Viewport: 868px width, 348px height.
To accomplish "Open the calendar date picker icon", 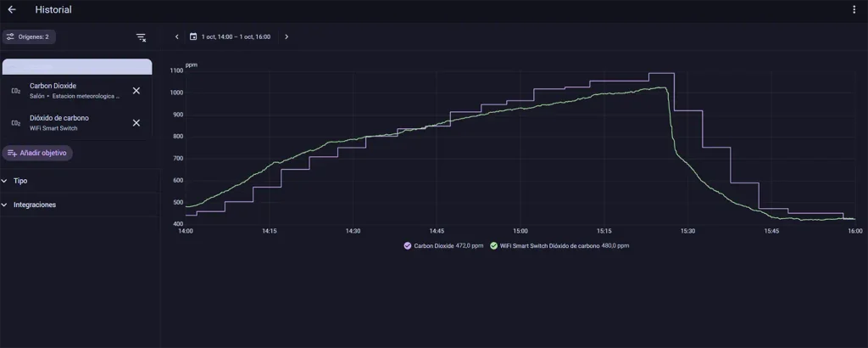I will click(193, 36).
